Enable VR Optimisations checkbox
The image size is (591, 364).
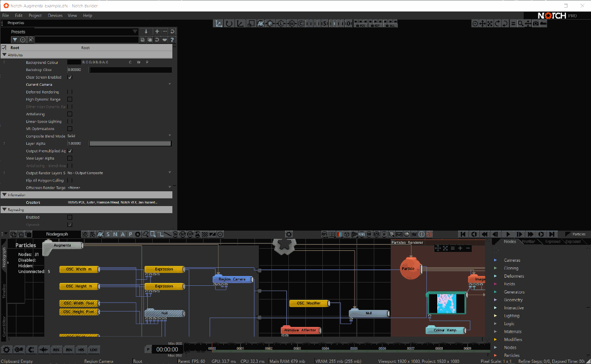click(x=69, y=129)
